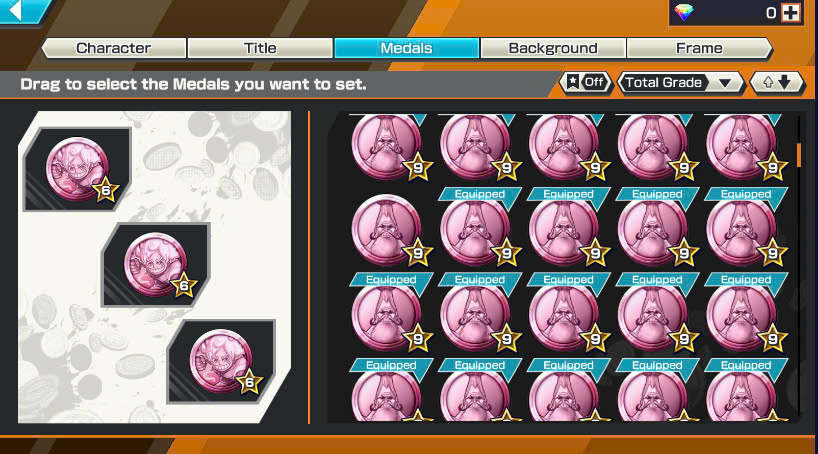The width and height of the screenshot is (818, 454).
Task: Expand the sort list via down triangle
Action: pos(725,83)
